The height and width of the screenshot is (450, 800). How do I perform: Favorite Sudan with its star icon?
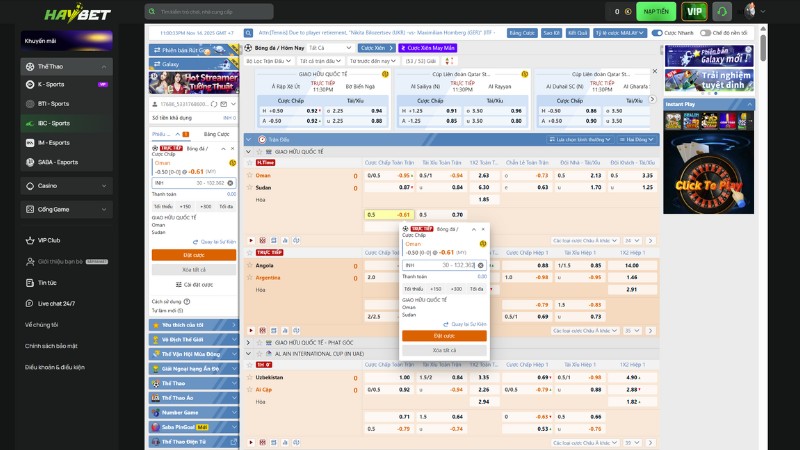249,187
